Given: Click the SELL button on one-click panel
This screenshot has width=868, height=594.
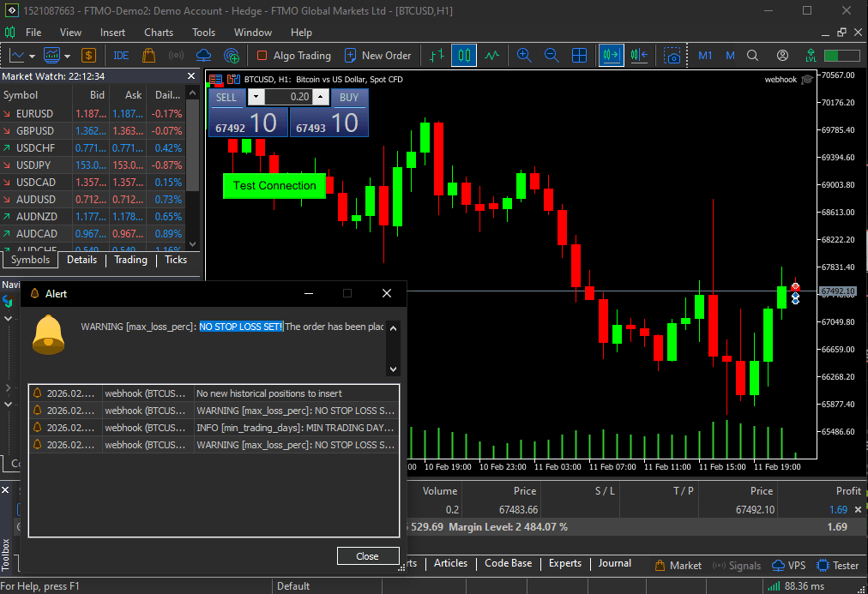Looking at the screenshot, I should 226,98.
